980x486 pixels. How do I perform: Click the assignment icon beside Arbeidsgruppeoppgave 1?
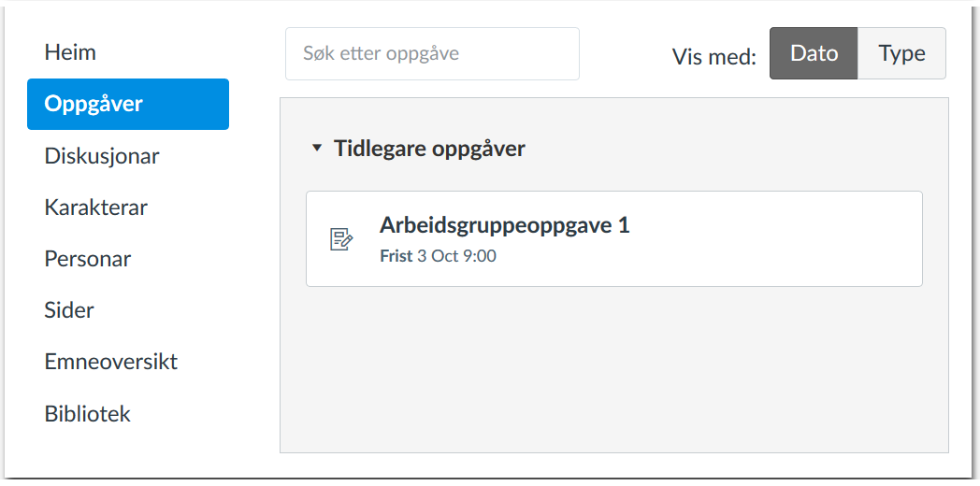tap(341, 239)
